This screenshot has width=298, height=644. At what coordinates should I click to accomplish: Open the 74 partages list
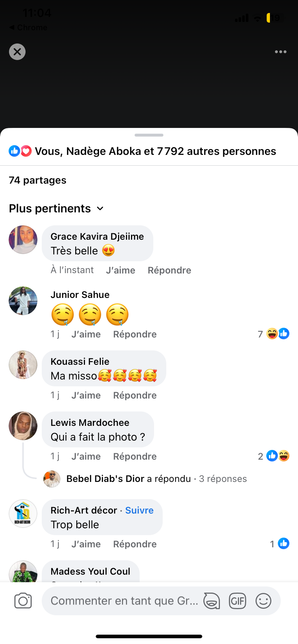pyautogui.click(x=37, y=180)
